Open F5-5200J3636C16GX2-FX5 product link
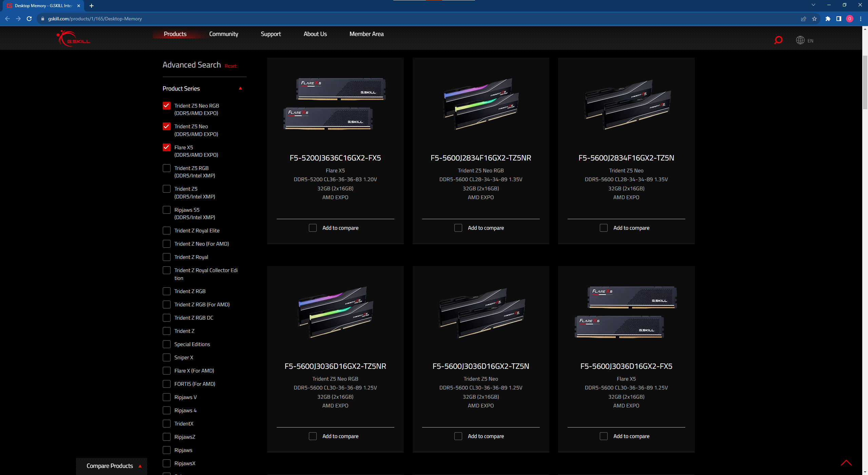This screenshot has width=868, height=475. pos(335,158)
